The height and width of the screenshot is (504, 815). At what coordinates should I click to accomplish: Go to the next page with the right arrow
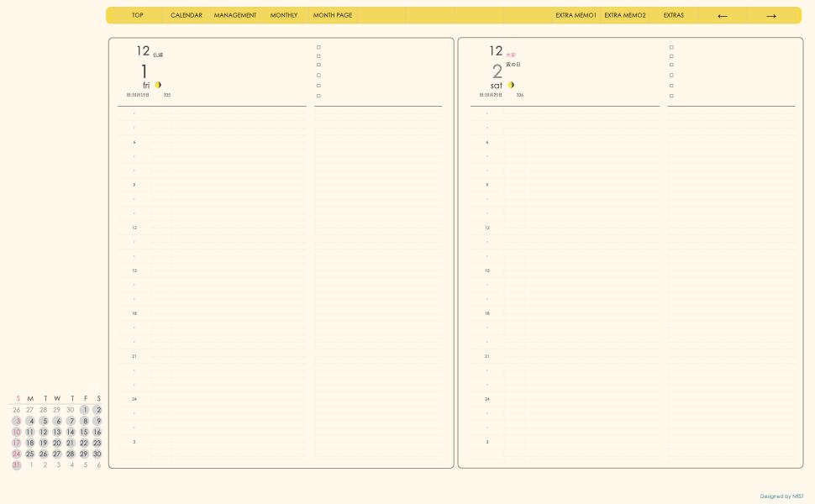click(x=771, y=16)
